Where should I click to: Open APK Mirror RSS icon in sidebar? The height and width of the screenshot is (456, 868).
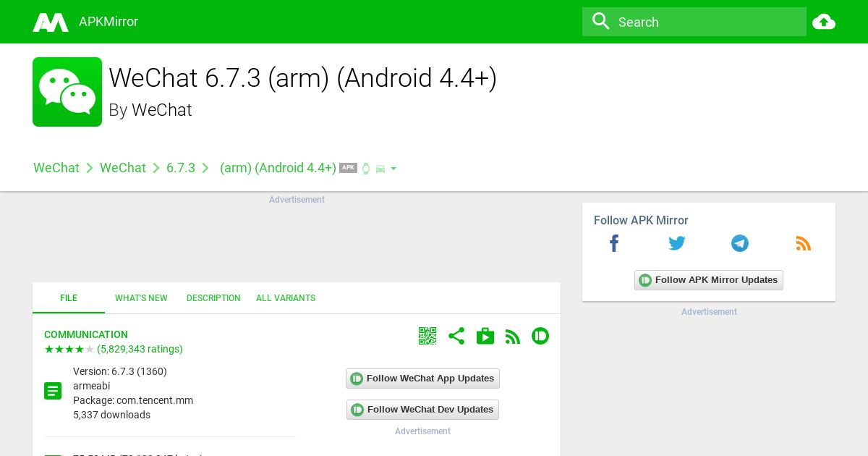[804, 244]
